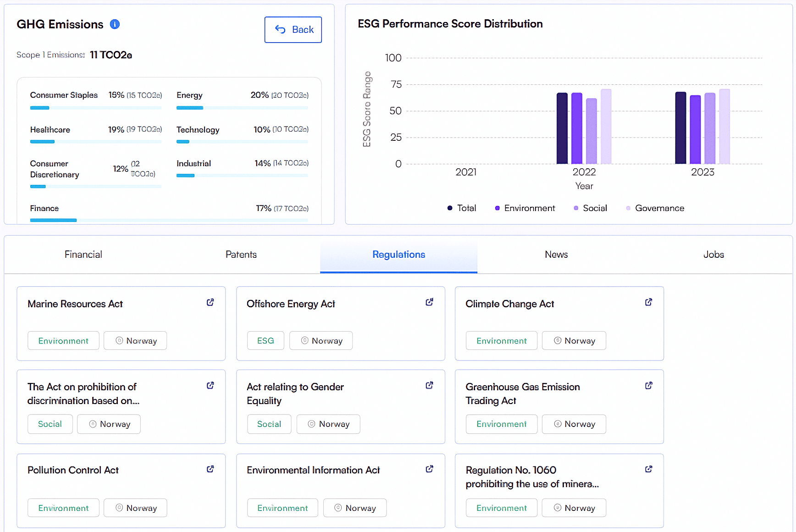Toggle Total series in chart legend
Screen dimensions: 796x532
[462, 208]
